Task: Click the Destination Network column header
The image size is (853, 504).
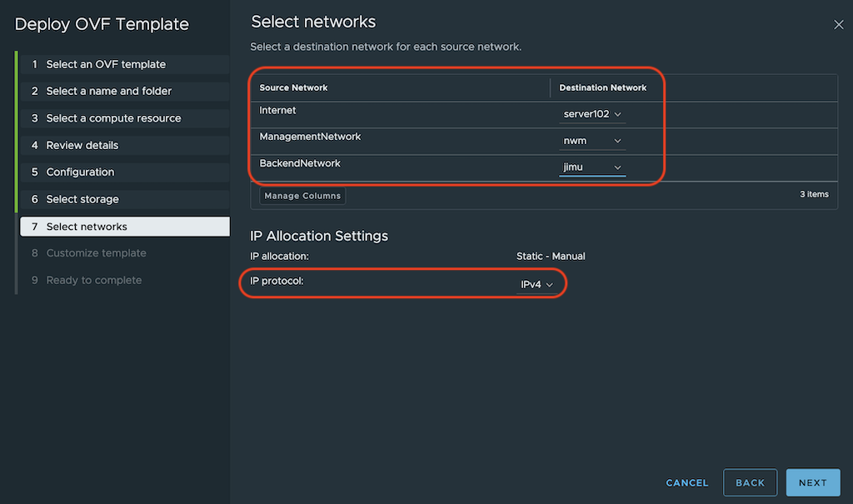Action: (x=603, y=87)
